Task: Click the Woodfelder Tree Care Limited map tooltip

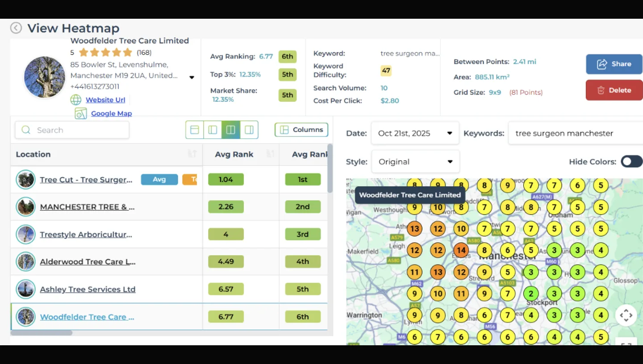Action: pyautogui.click(x=410, y=195)
